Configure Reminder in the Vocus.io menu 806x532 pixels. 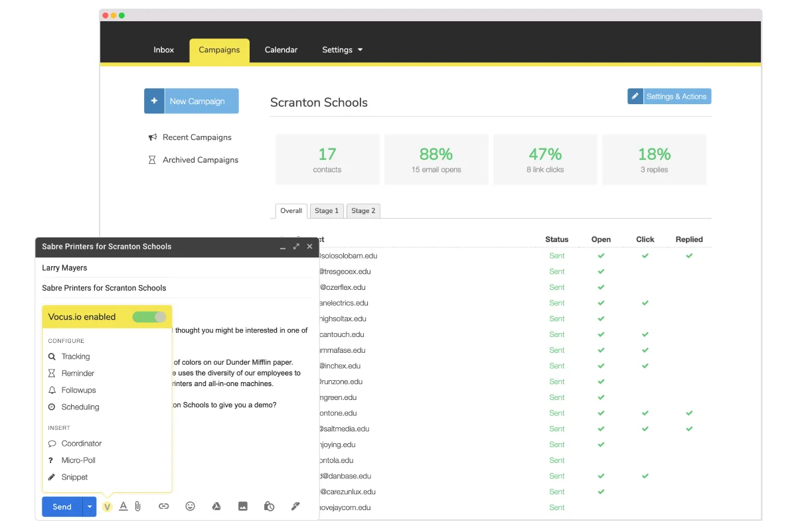pos(78,373)
